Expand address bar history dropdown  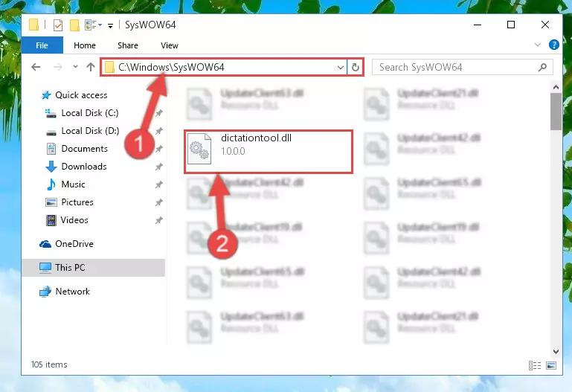tap(341, 68)
